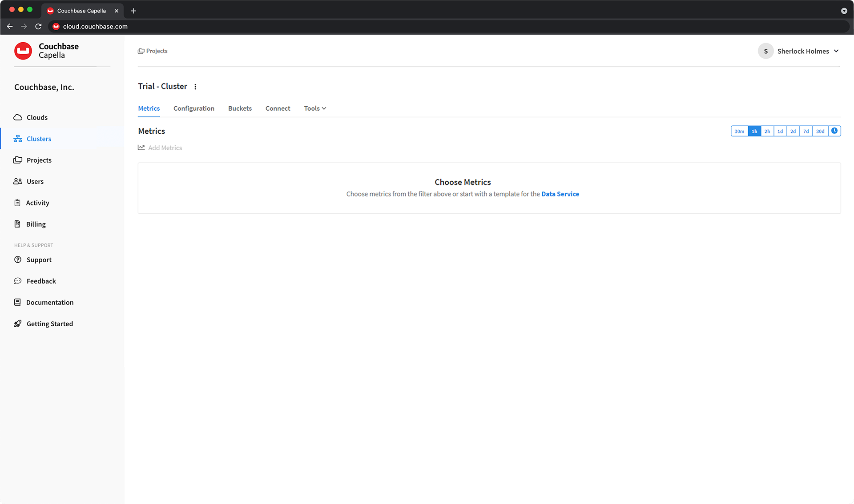The height and width of the screenshot is (504, 854).
Task: Select the 2d time range
Action: click(x=793, y=131)
